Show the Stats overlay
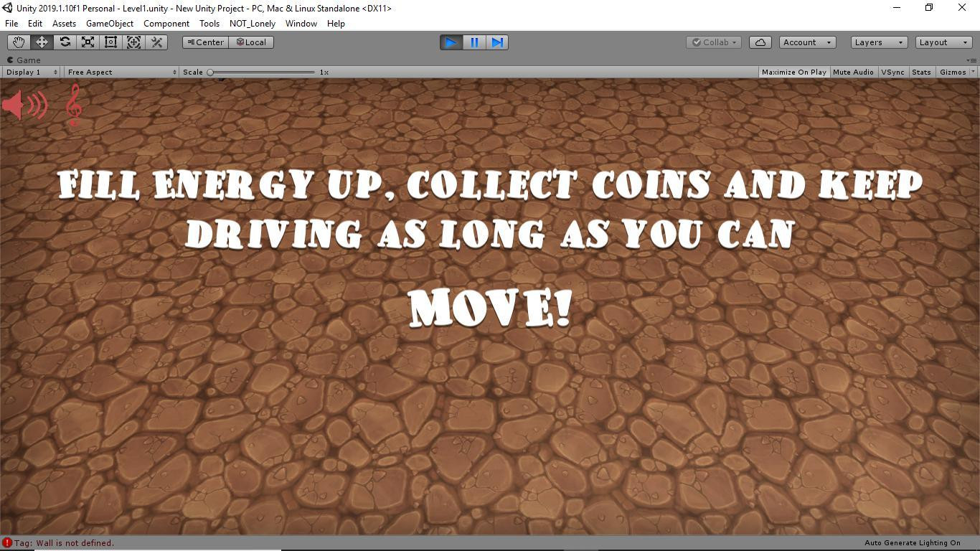The width and height of the screenshot is (980, 551). coord(921,72)
